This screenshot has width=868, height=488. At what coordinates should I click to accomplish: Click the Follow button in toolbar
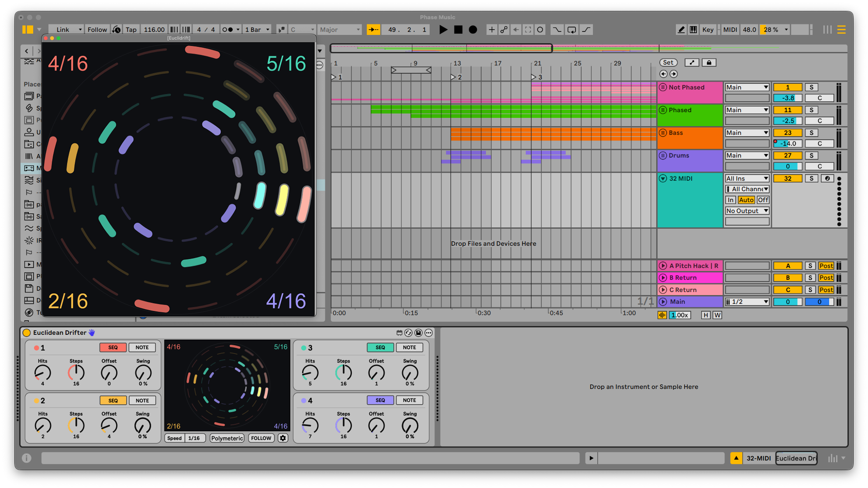click(x=97, y=30)
